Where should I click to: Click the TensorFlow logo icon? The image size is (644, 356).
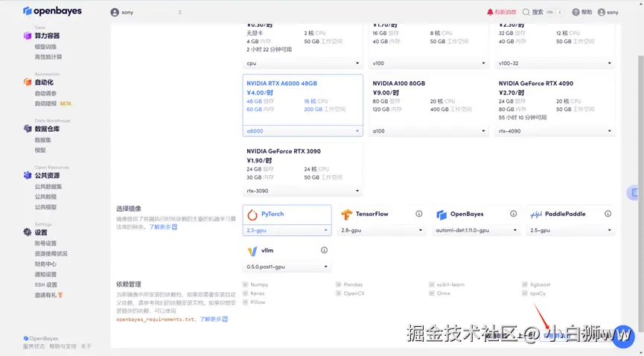347,214
